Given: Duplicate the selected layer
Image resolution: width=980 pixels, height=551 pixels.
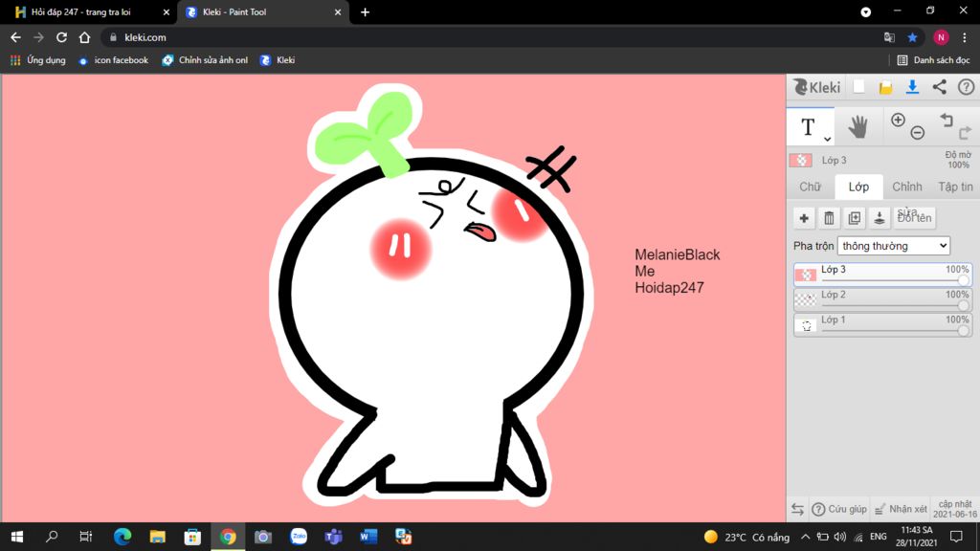Looking at the screenshot, I should click(x=855, y=218).
